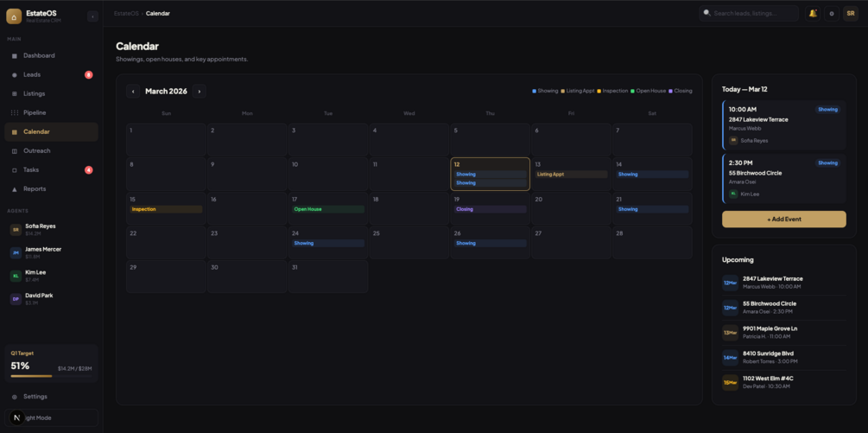The height and width of the screenshot is (433, 868).
Task: Open the Closing event on March 19
Action: [x=490, y=209]
